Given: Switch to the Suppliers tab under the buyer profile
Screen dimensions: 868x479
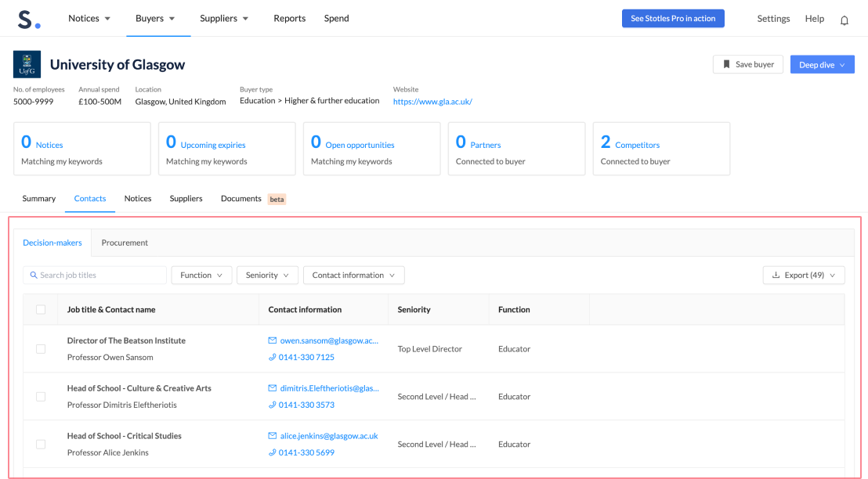Looking at the screenshot, I should (x=186, y=199).
